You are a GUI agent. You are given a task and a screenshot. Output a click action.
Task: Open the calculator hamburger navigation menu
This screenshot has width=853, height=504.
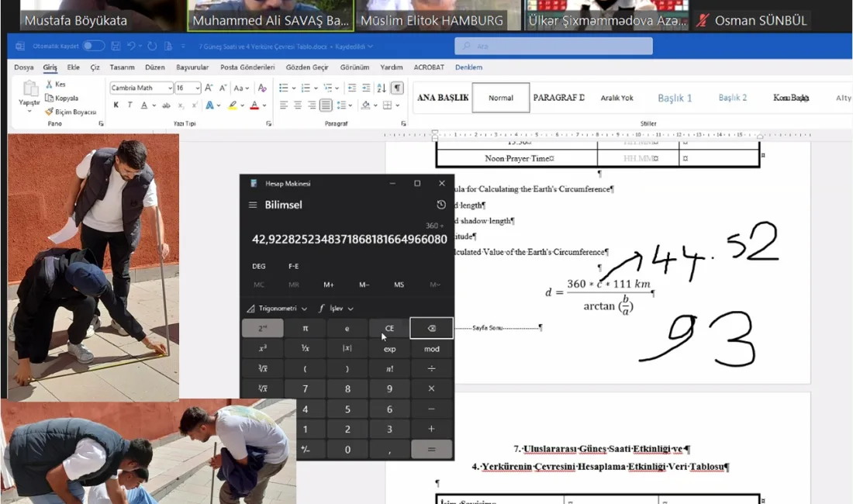(x=252, y=205)
